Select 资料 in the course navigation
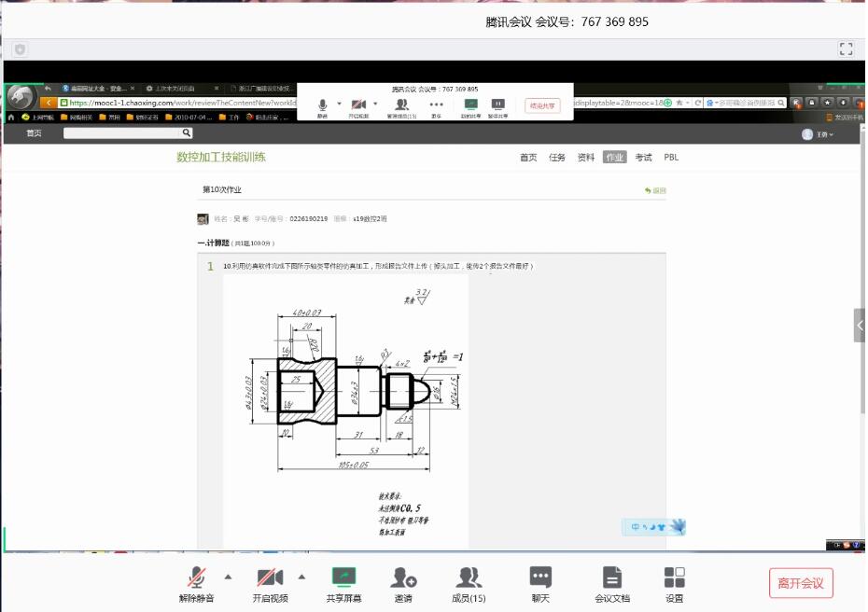Image resolution: width=868 pixels, height=612 pixels. [586, 157]
